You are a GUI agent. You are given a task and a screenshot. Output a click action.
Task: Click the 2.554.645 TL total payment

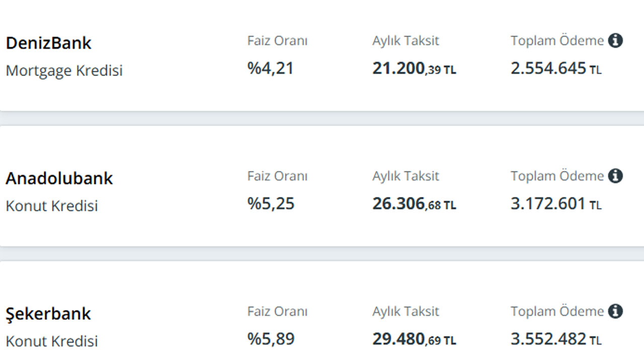556,68
